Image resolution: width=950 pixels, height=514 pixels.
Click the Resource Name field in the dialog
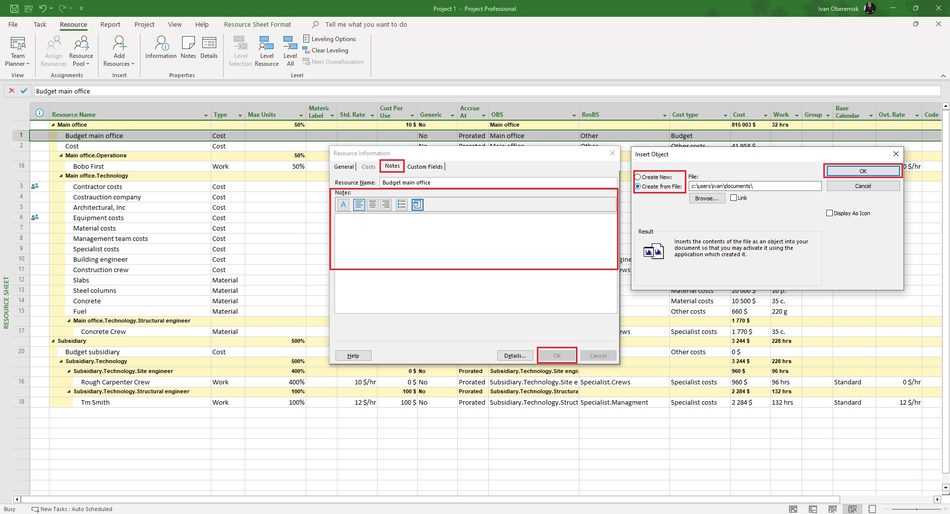[x=498, y=182]
